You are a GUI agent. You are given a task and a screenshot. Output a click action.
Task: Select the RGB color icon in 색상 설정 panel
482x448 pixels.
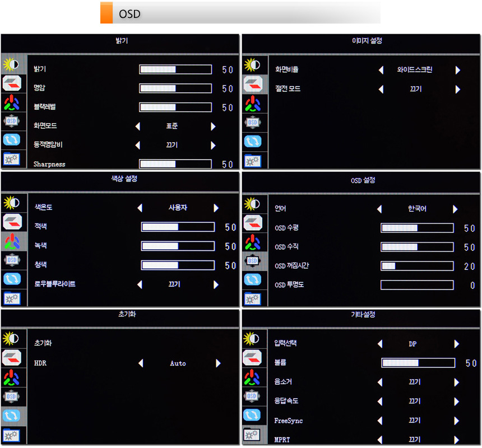pos(11,241)
